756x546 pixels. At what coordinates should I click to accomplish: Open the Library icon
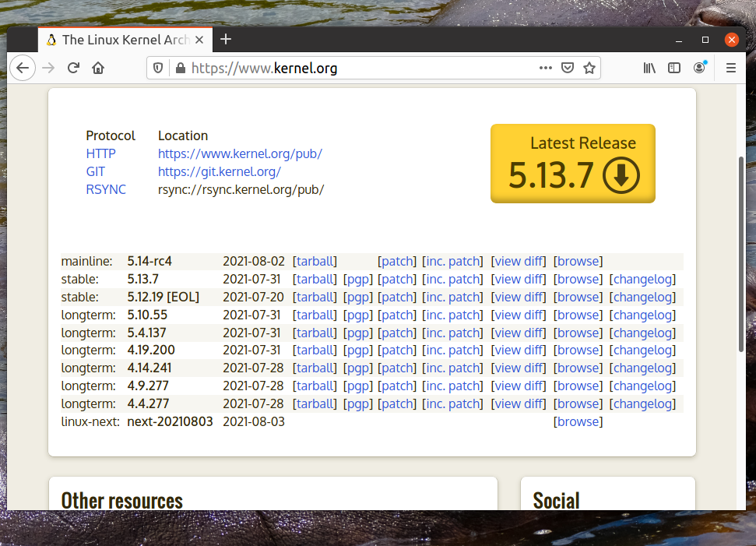(649, 68)
